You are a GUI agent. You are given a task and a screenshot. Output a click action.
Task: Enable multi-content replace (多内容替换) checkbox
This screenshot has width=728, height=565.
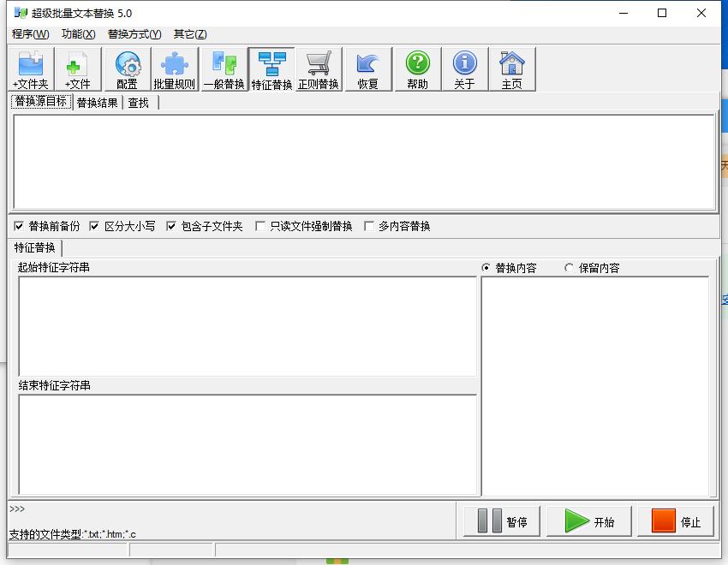click(369, 227)
